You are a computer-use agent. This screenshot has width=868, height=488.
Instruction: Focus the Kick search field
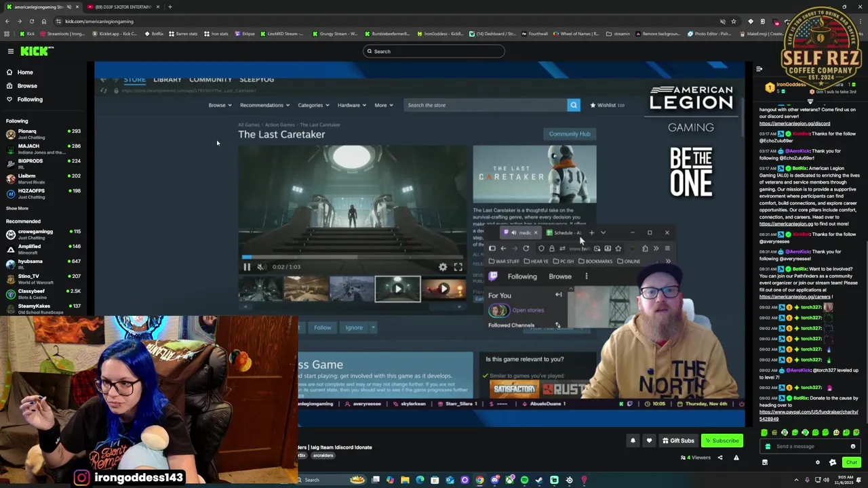[x=434, y=52]
